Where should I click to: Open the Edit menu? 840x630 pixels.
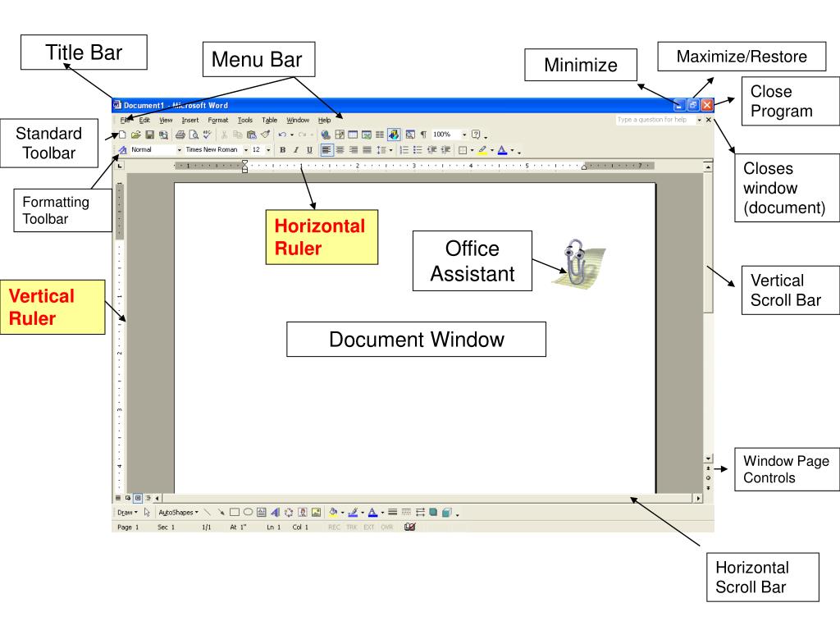tap(144, 121)
